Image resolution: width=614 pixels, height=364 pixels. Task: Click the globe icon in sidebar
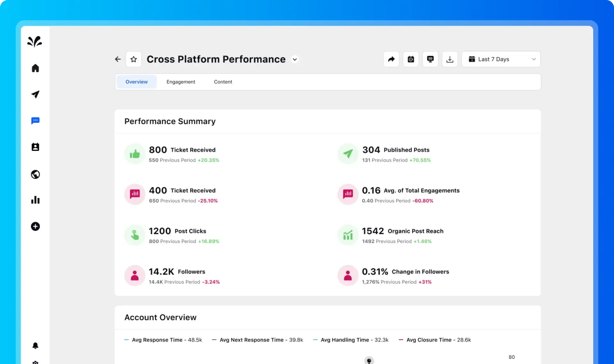click(35, 174)
